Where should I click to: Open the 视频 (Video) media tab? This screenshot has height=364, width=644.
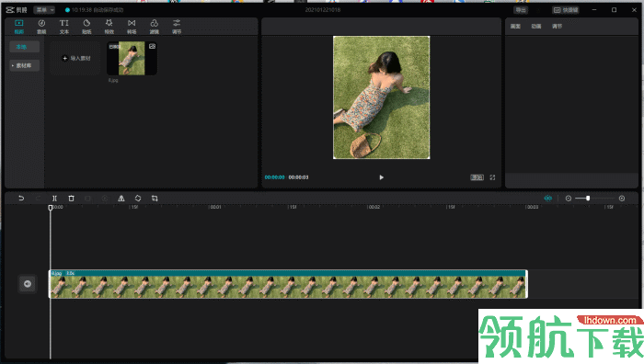[x=19, y=27]
